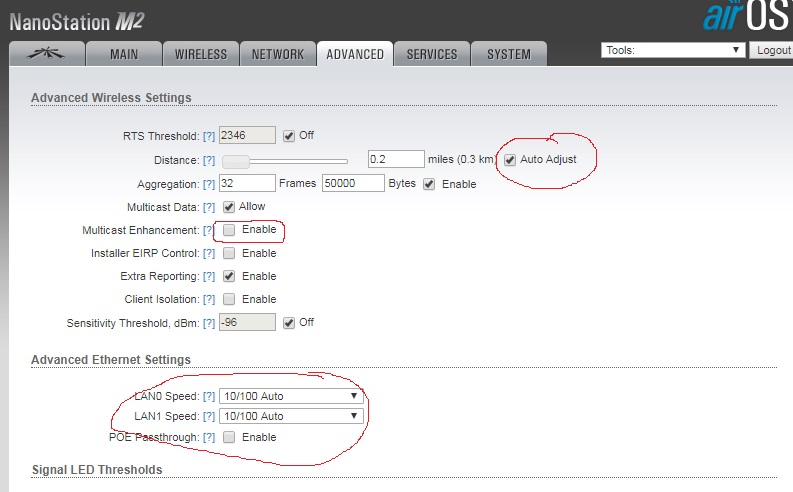Click the Aggregation Frames input field
Image resolution: width=793 pixels, height=492 pixels.
tap(247, 183)
